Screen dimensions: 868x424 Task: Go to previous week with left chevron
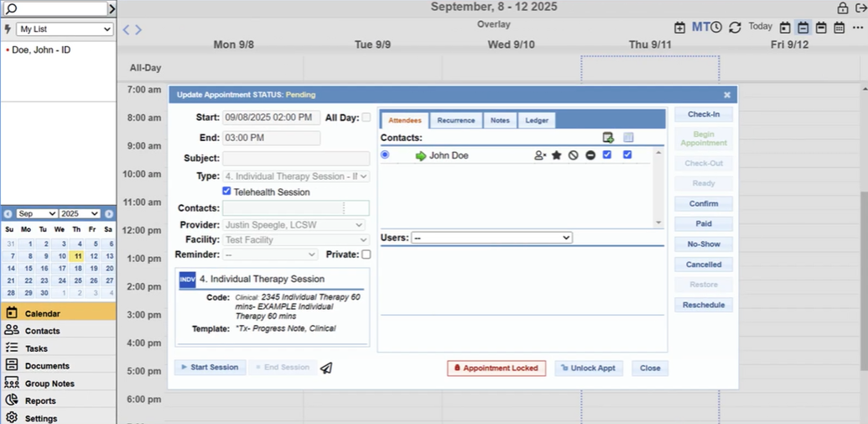point(126,30)
